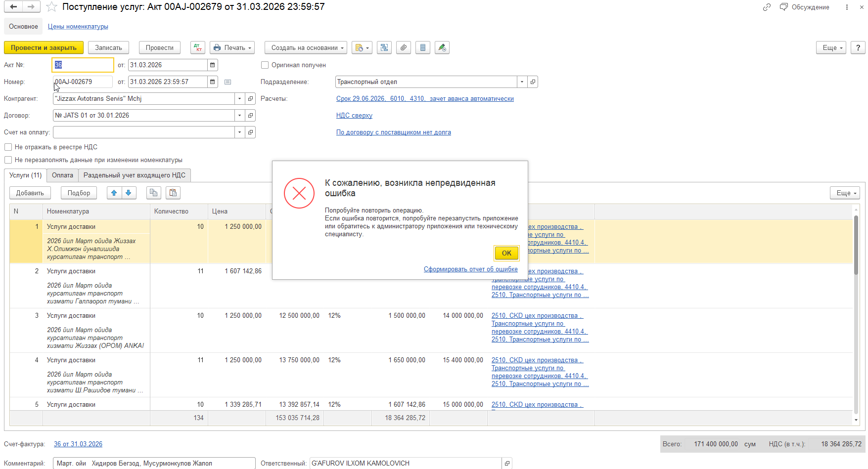The image size is (868, 469).
Task: Click the Подбор button
Action: (x=79, y=193)
